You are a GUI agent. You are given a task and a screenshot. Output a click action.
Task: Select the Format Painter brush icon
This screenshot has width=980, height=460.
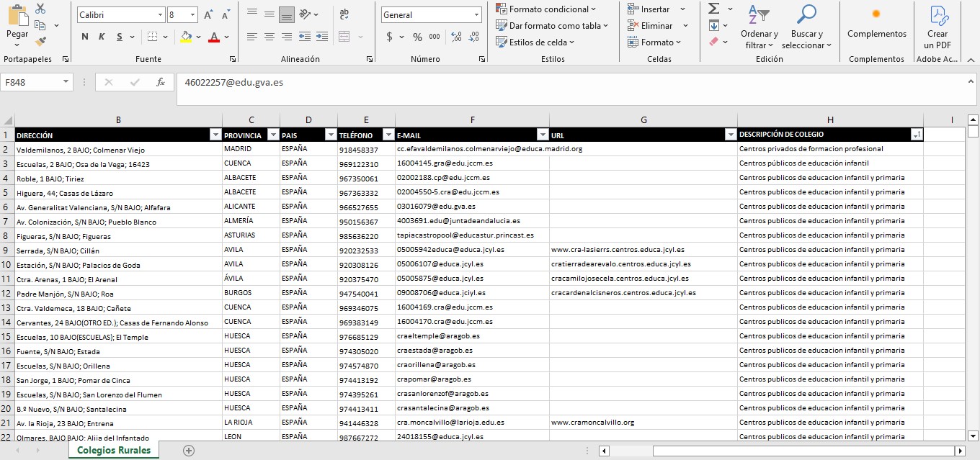[x=40, y=42]
